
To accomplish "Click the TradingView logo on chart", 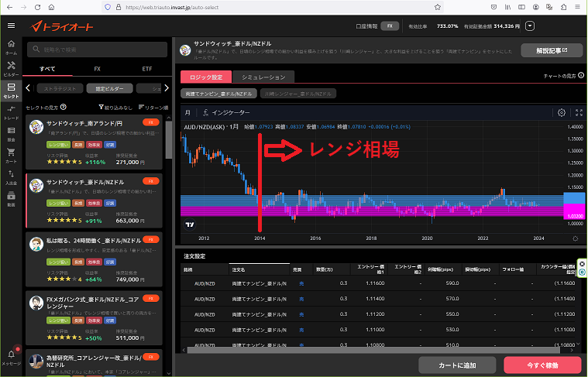I will click(x=190, y=224).
